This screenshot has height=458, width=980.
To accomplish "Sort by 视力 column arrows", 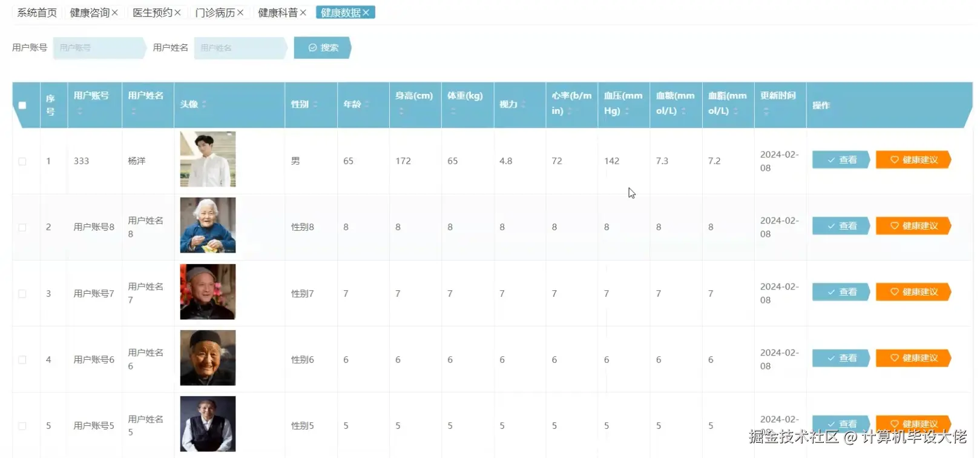I will [x=524, y=105].
